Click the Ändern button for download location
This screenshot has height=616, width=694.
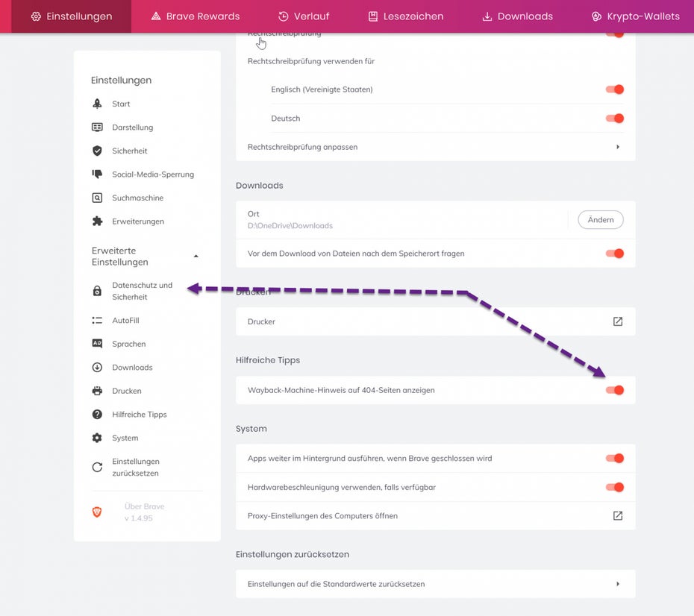click(601, 220)
